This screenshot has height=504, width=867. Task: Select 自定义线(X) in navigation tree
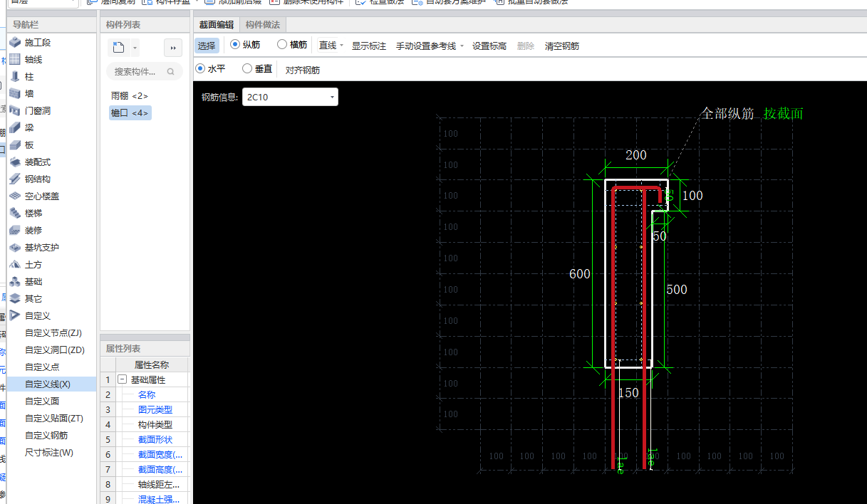click(48, 384)
